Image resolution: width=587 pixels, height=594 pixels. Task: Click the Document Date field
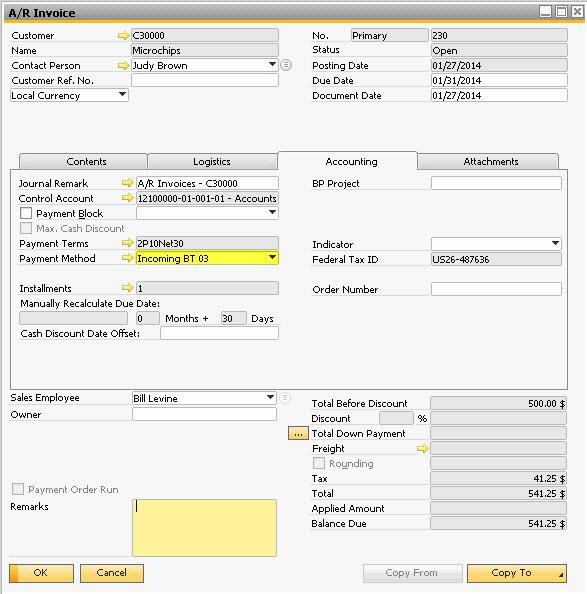coord(499,95)
